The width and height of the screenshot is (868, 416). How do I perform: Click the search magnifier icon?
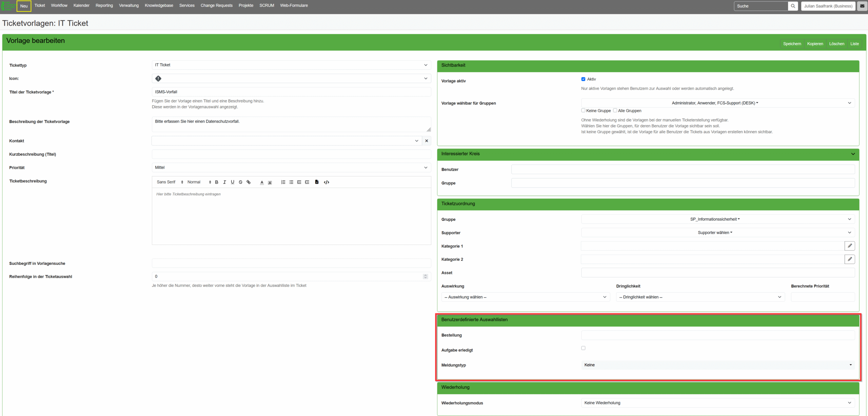point(793,6)
